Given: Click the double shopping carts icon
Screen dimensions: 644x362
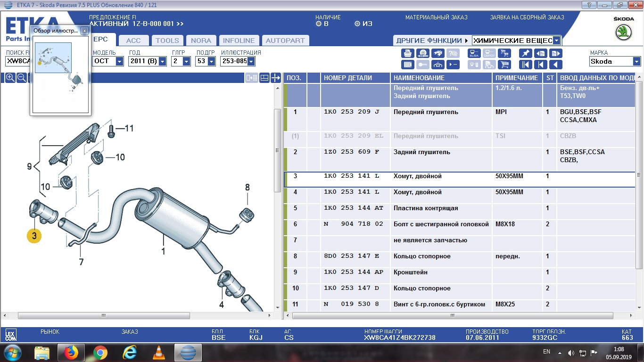Looking at the screenshot, I should point(504,53).
